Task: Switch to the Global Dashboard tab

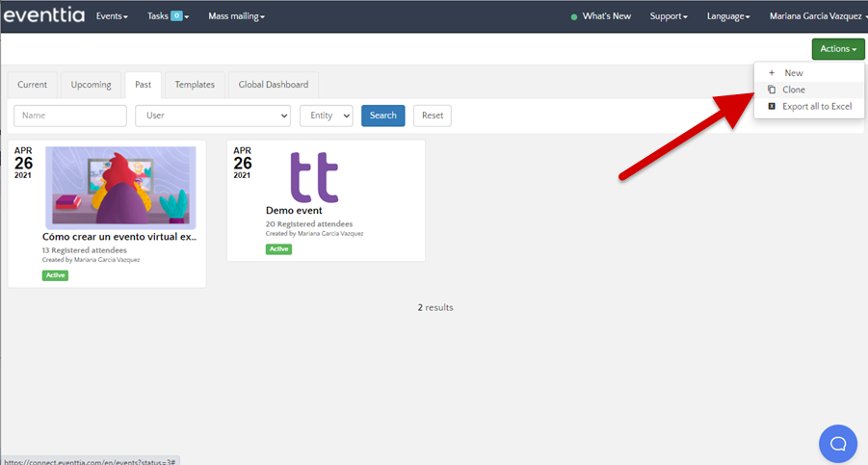Action: coord(274,85)
